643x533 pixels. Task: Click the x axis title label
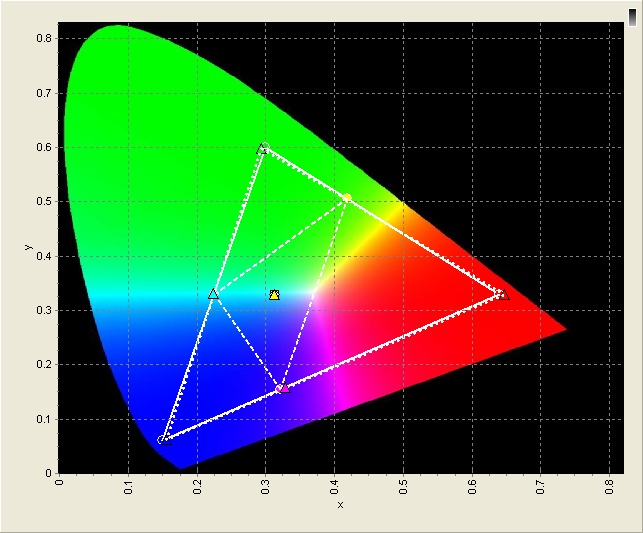pyautogui.click(x=340, y=505)
